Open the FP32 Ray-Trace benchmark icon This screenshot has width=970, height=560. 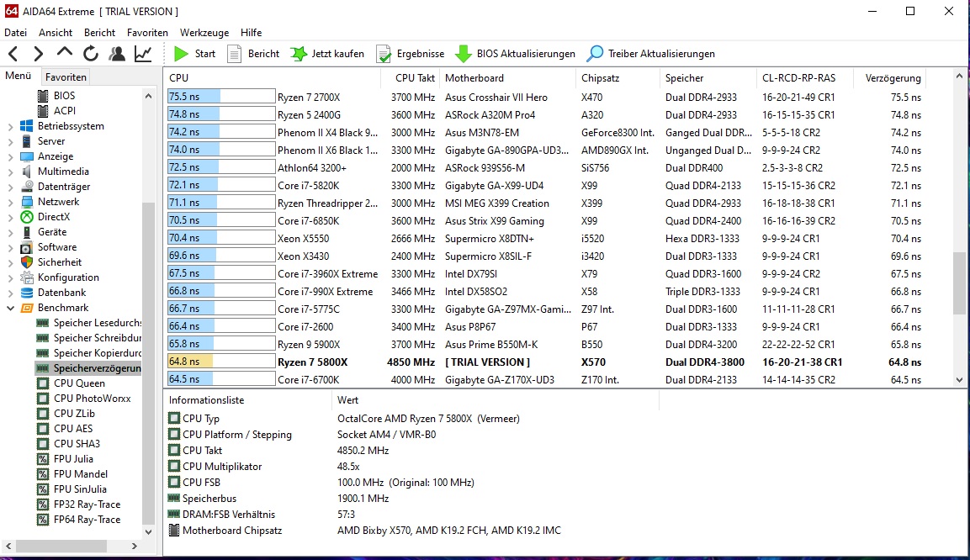point(43,505)
